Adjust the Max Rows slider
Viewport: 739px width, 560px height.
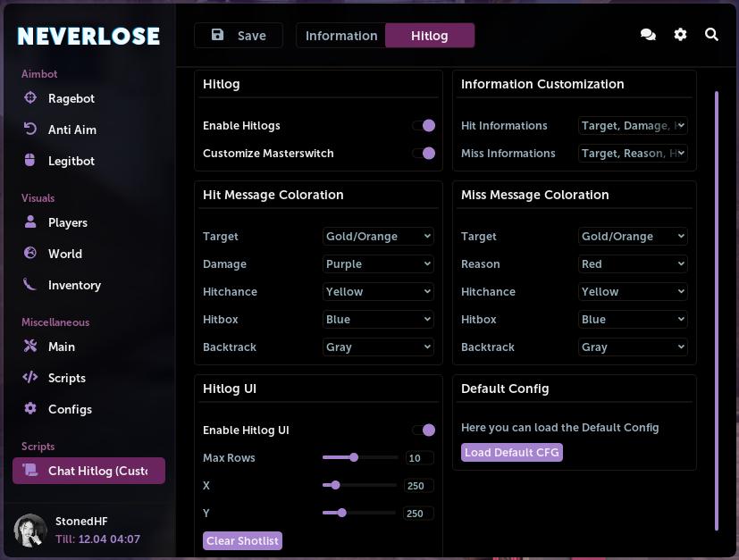[354, 457]
